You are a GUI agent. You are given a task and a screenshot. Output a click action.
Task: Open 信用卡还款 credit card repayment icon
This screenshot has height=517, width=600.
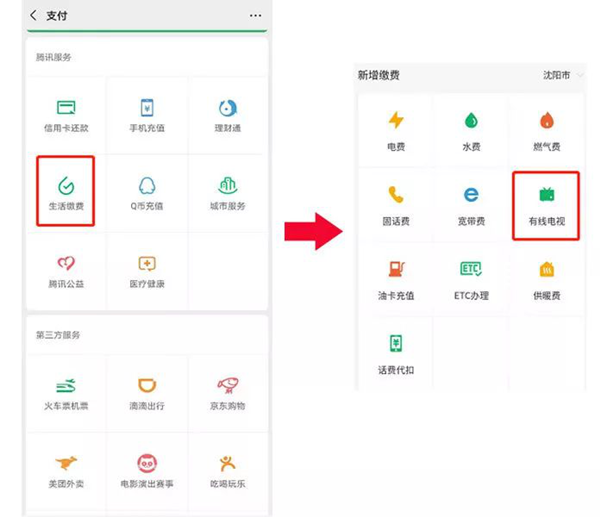click(66, 109)
